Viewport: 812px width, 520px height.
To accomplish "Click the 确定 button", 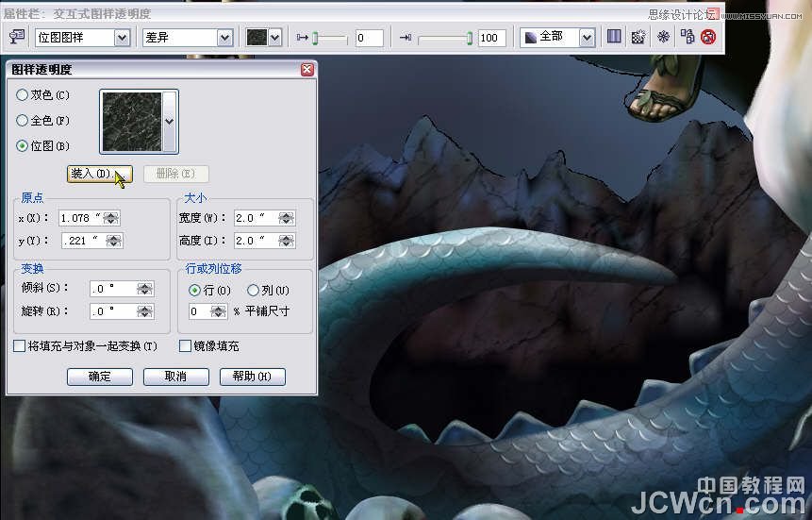I will (x=99, y=377).
